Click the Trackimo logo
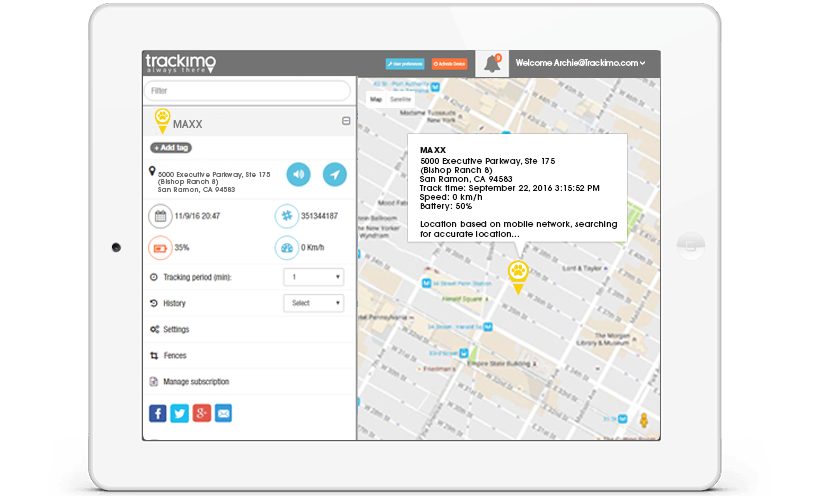 (x=180, y=63)
